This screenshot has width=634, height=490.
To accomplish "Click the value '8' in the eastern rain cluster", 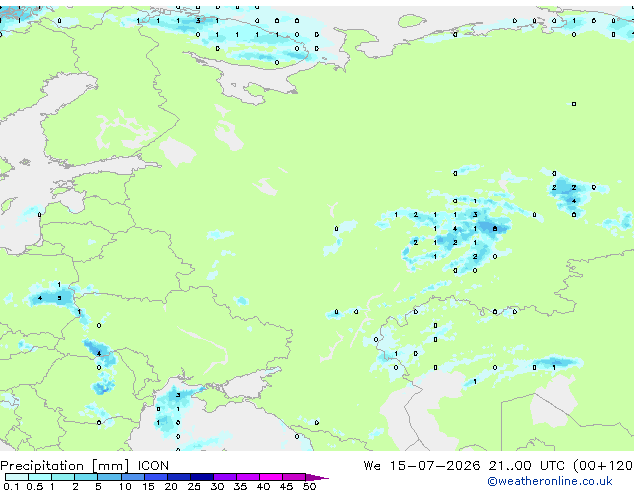I will point(495,229).
